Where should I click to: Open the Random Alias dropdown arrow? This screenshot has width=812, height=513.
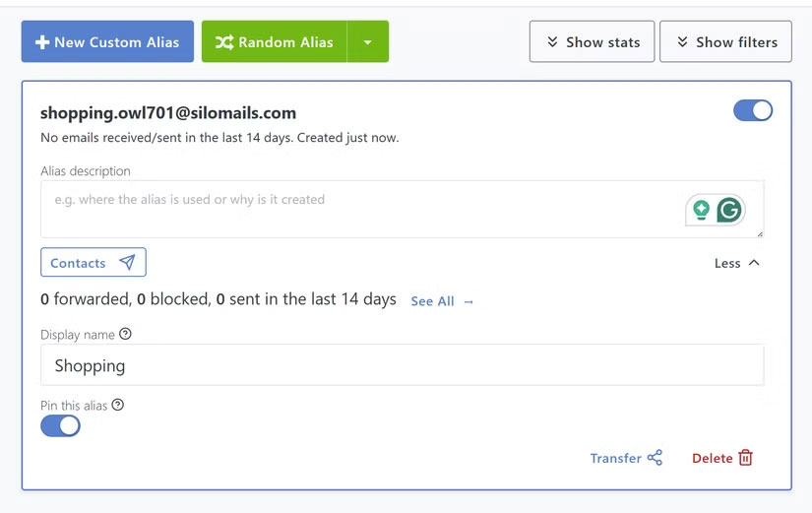coord(368,42)
